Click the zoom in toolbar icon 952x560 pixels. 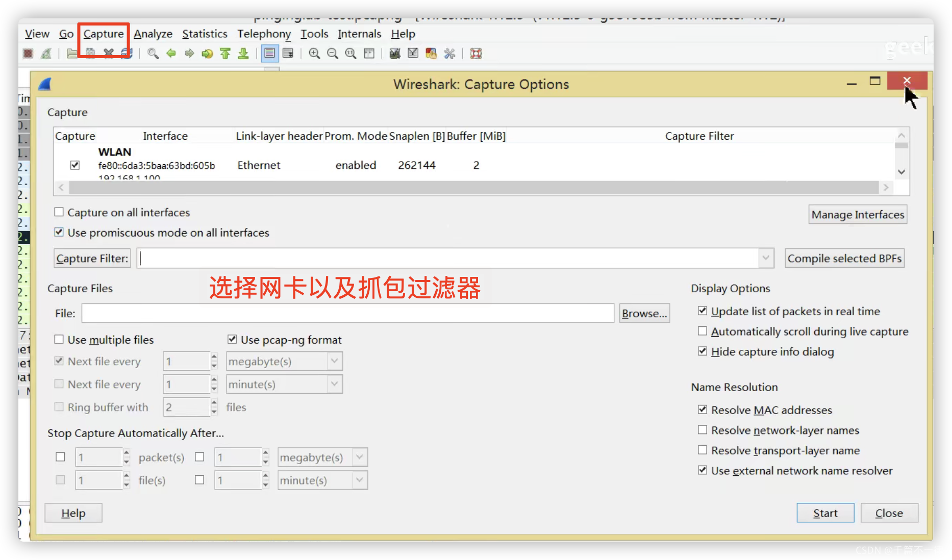(314, 54)
